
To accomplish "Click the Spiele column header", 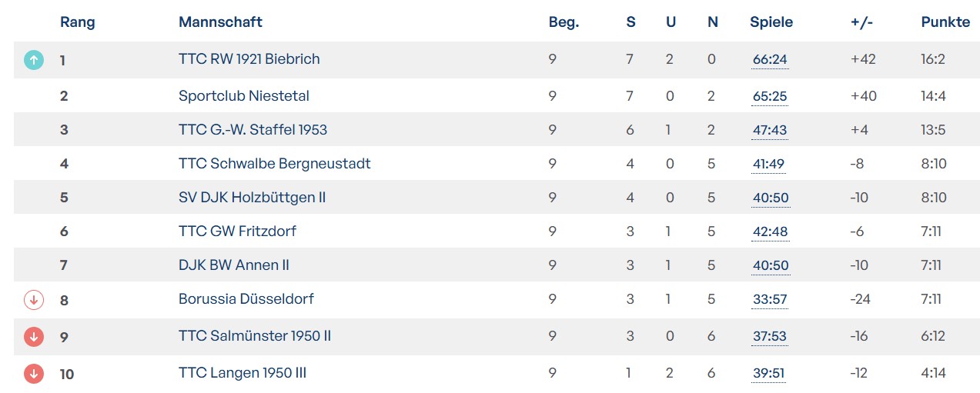I will pos(771,22).
